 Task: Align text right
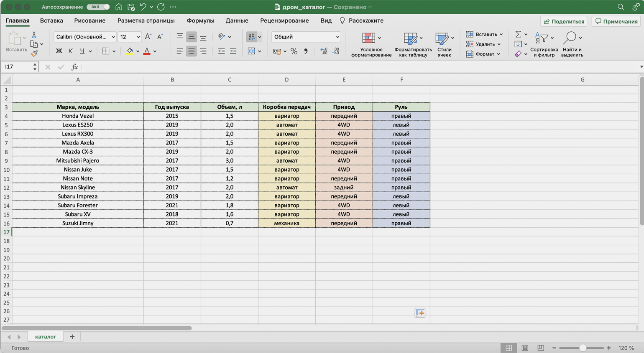(x=203, y=51)
